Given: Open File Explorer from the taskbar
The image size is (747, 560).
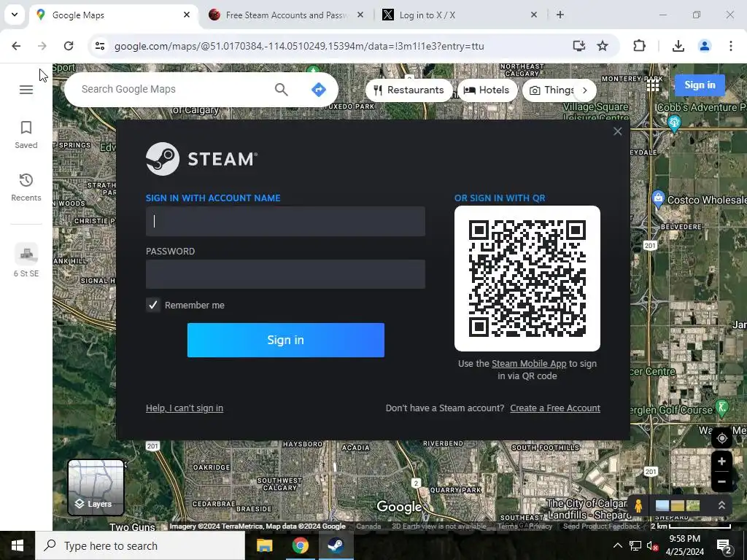Looking at the screenshot, I should tap(264, 545).
